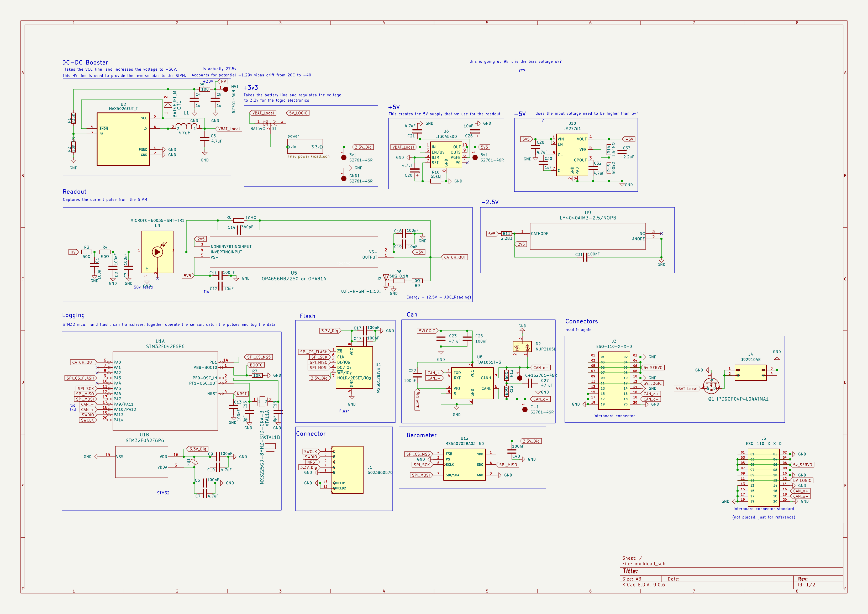Select the J5 reference connector symbol

tap(764, 477)
